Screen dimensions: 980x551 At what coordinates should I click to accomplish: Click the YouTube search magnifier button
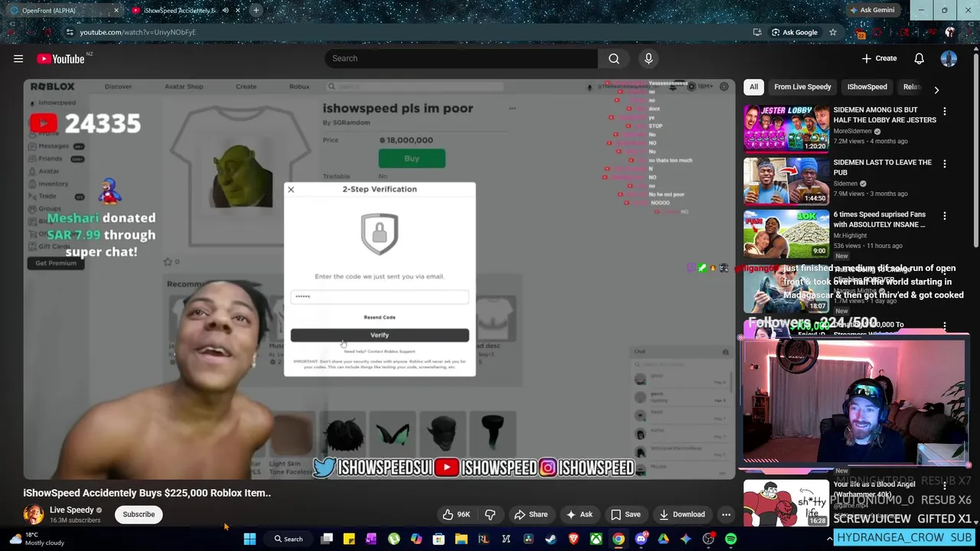(614, 58)
